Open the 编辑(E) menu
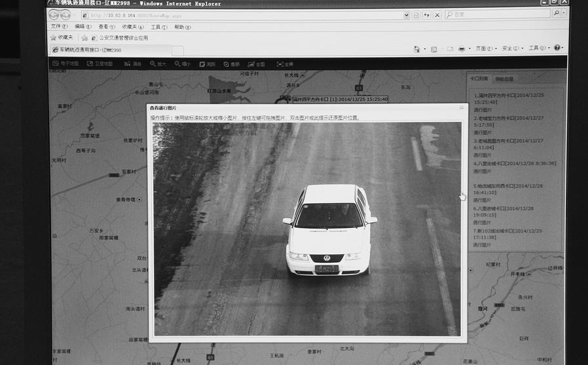Viewport: 588px width, 365px height. tap(83, 27)
